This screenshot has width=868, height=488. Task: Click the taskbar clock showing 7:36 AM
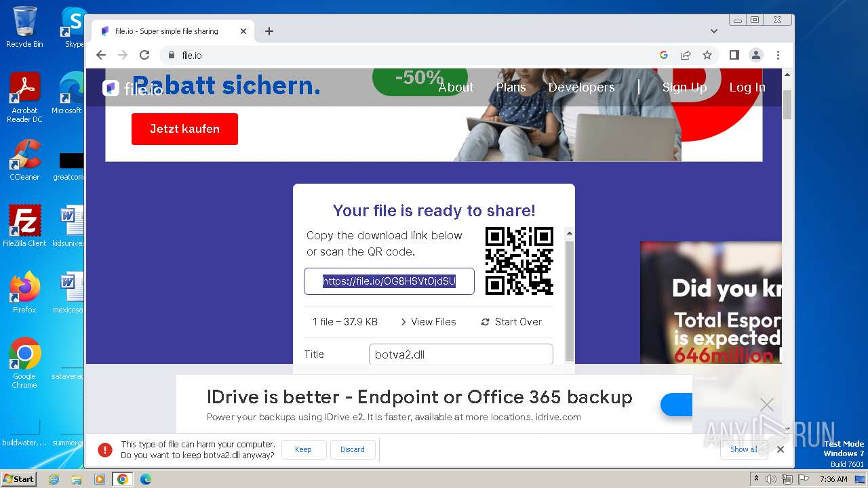(x=833, y=479)
